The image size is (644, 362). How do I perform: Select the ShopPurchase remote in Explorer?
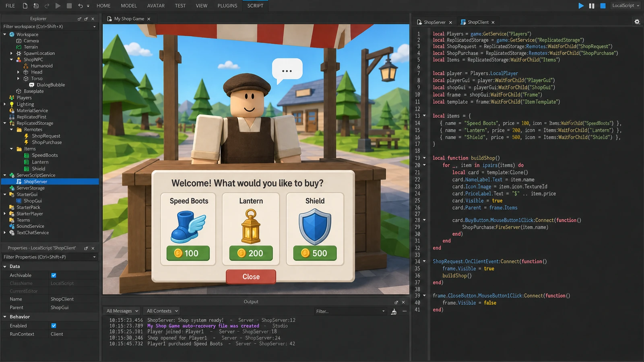pos(47,142)
